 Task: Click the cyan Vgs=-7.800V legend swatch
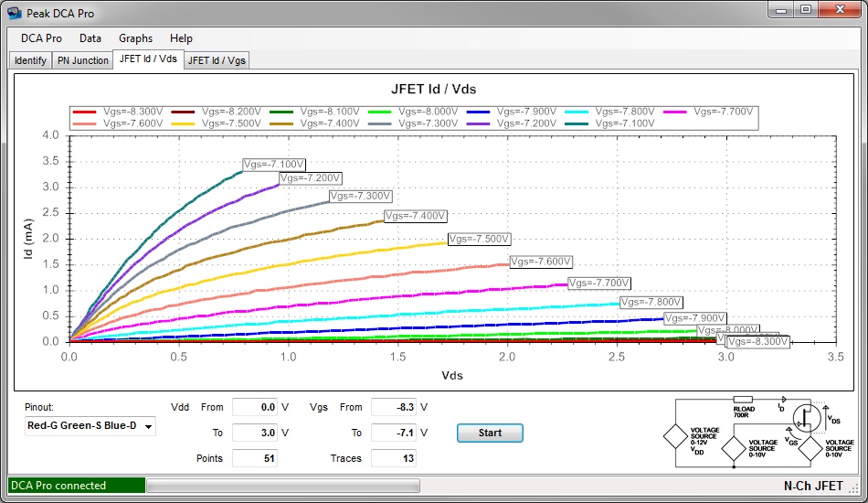click(x=577, y=112)
